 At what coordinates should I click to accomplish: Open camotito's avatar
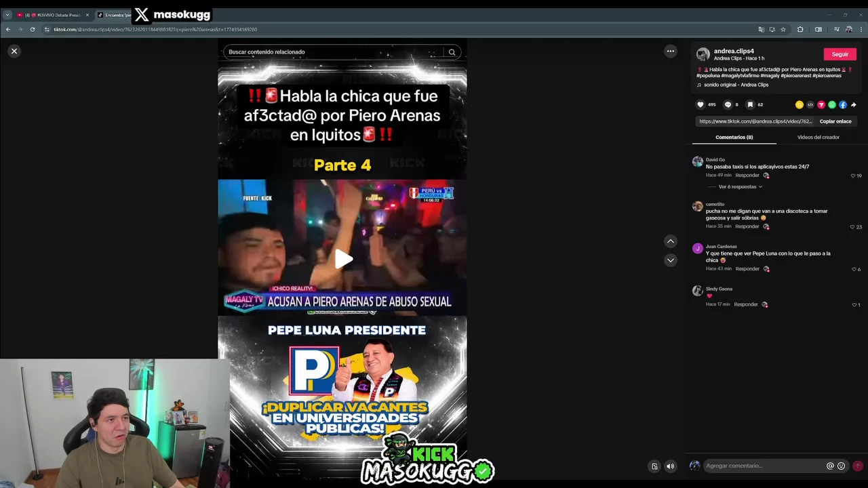pos(697,206)
